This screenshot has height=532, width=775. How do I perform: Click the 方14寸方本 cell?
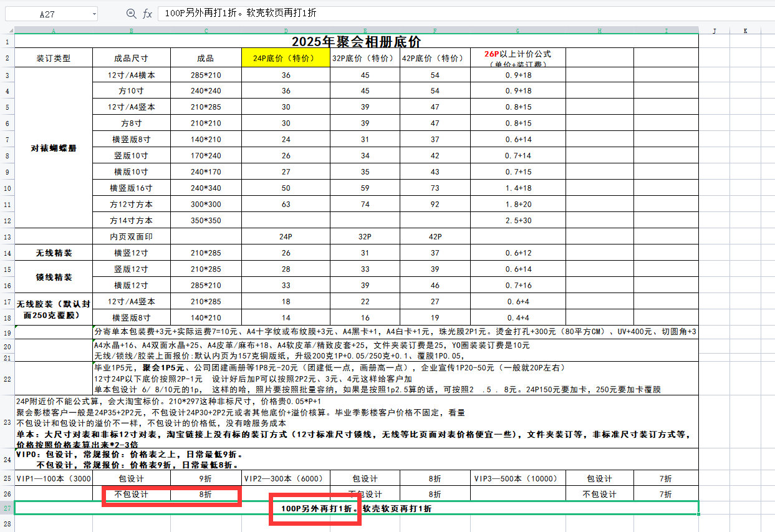tap(131, 220)
